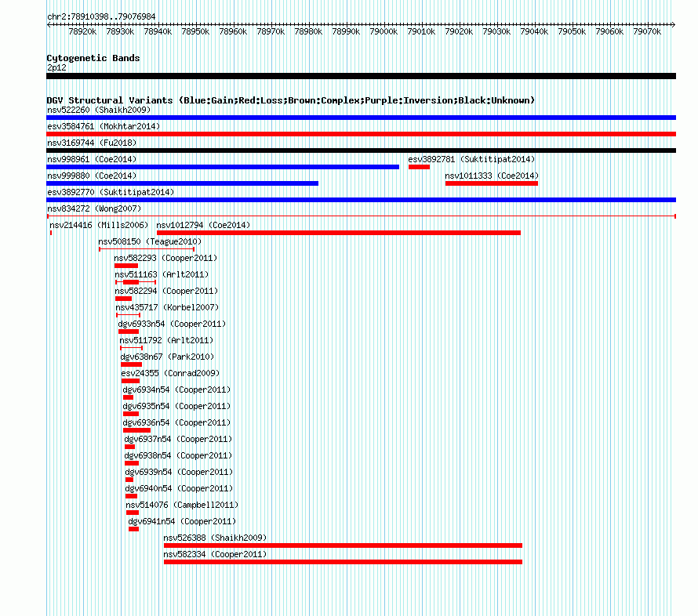The height and width of the screenshot is (616, 698).
Task: Open dgv6936n54 (Cooper2011) variant
Action: (176, 422)
